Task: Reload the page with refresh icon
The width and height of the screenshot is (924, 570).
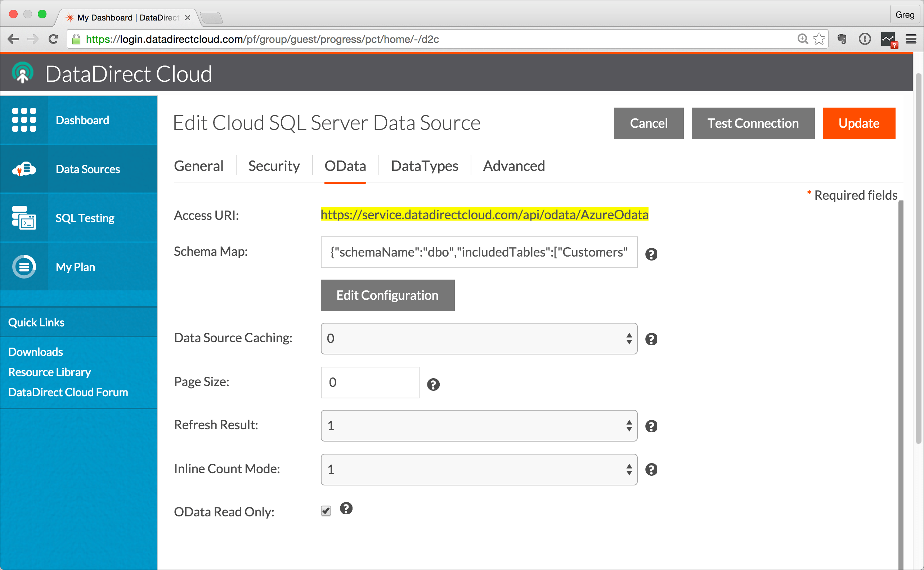Action: tap(54, 39)
